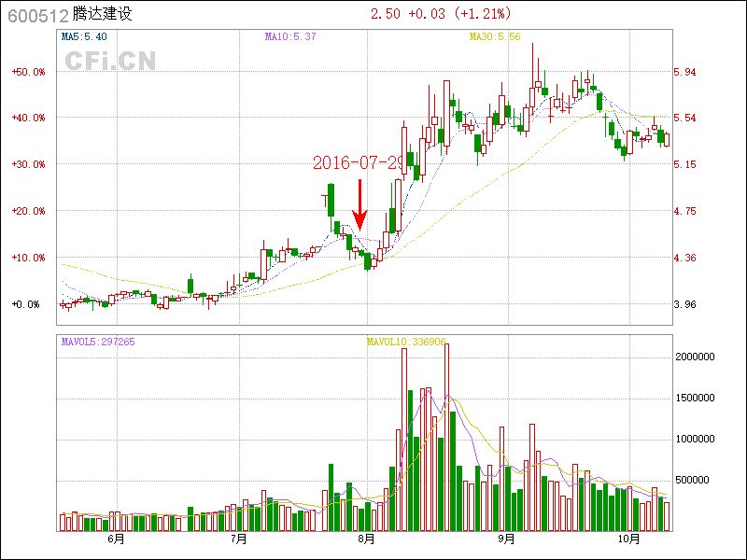Click the MA5:5.40 indicator label
The width and height of the screenshot is (747, 560).
[x=84, y=36]
